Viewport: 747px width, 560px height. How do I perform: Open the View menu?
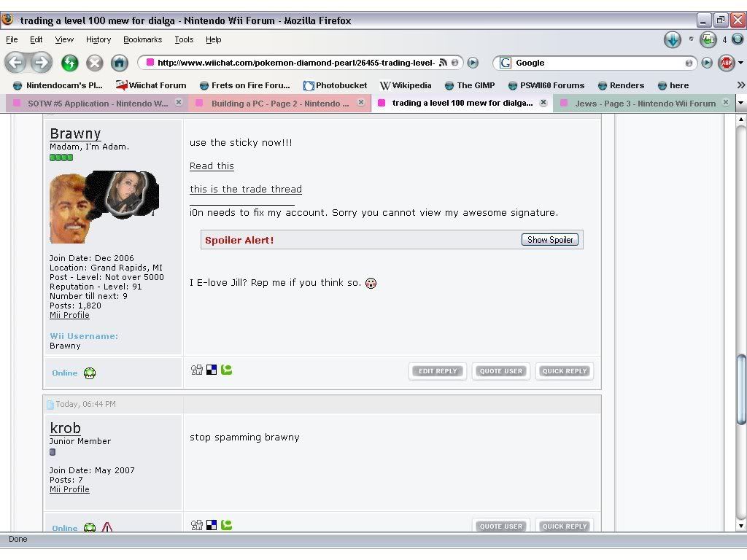(x=64, y=39)
